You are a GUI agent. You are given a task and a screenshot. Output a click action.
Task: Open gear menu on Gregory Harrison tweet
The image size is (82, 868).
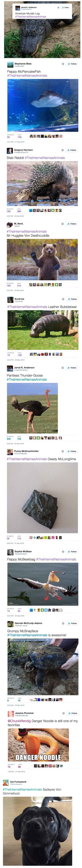point(62,150)
